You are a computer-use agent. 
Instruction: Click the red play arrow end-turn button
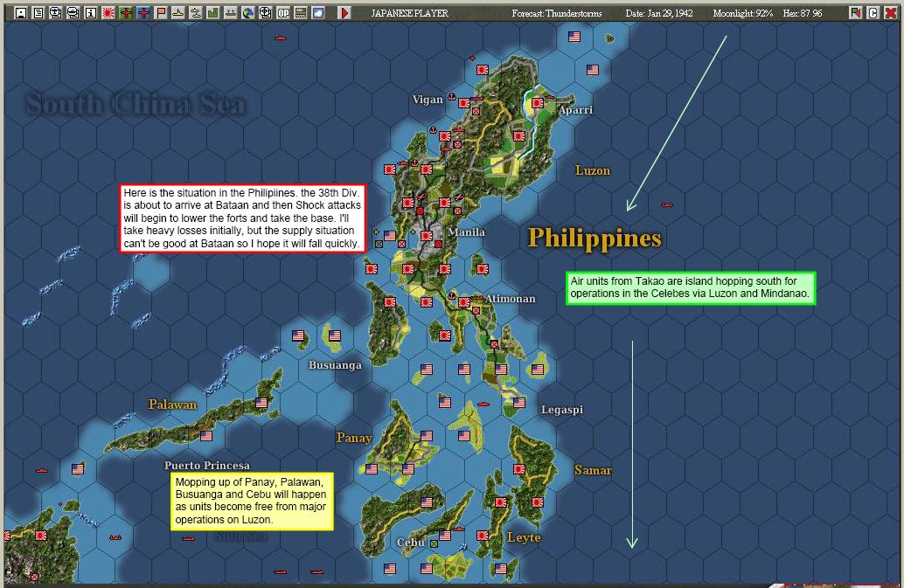pyautogui.click(x=344, y=13)
